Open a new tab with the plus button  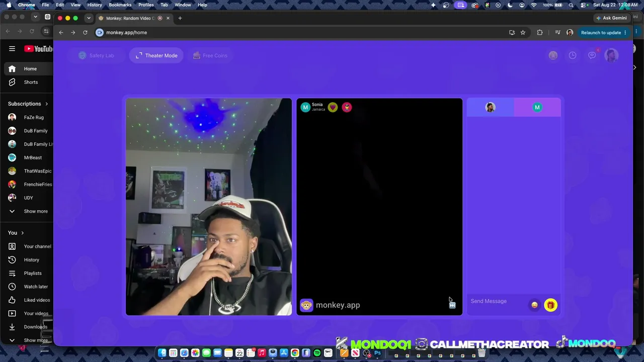tap(180, 18)
